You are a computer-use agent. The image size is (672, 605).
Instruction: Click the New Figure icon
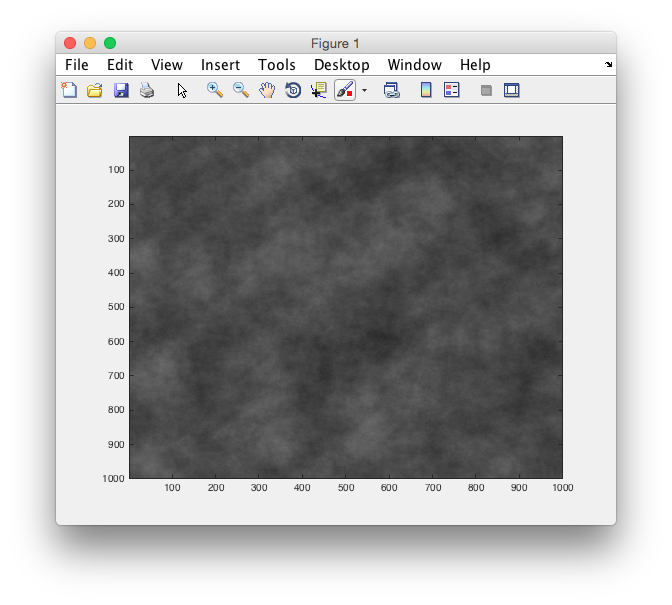coord(69,90)
